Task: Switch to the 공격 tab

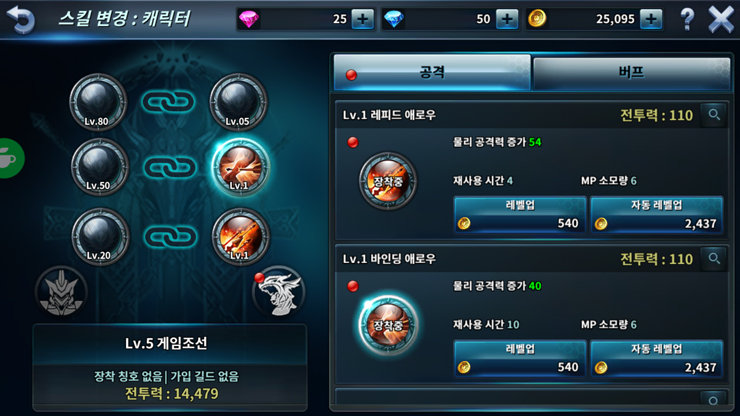Action: pos(432,72)
